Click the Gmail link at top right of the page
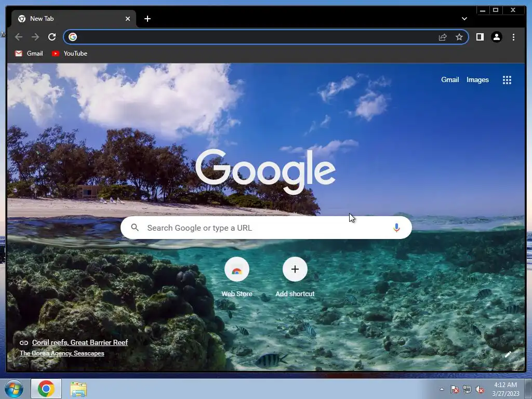This screenshot has width=532, height=399. click(x=450, y=79)
